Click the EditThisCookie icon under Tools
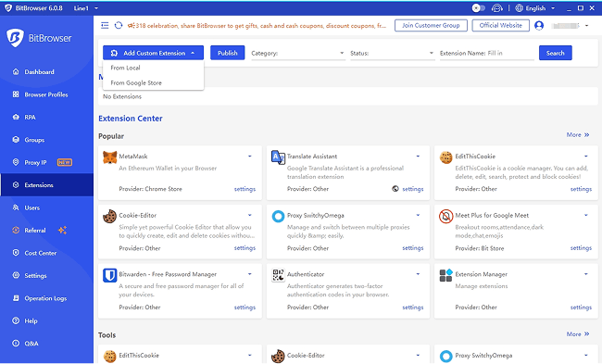This screenshot has height=364, width=602. pos(110,356)
